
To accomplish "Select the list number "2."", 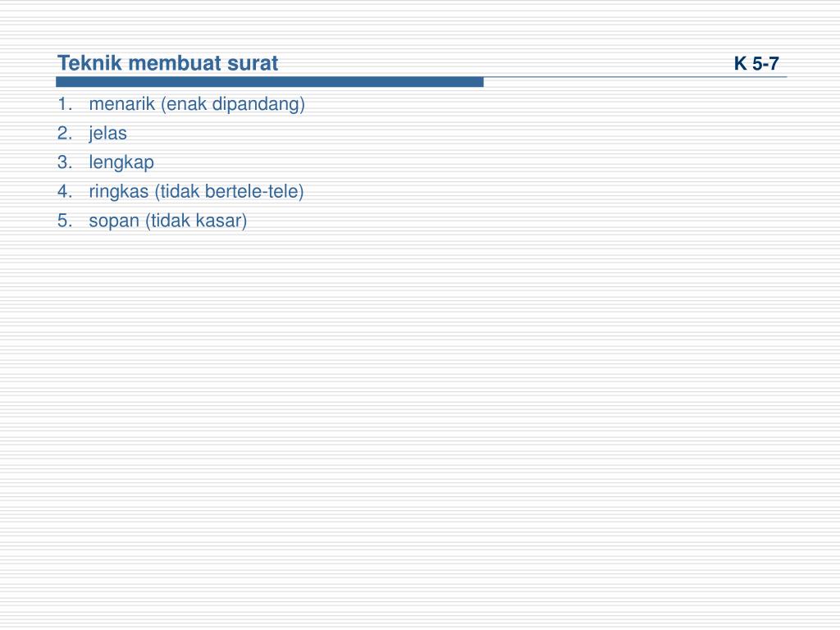I will click(x=65, y=134).
